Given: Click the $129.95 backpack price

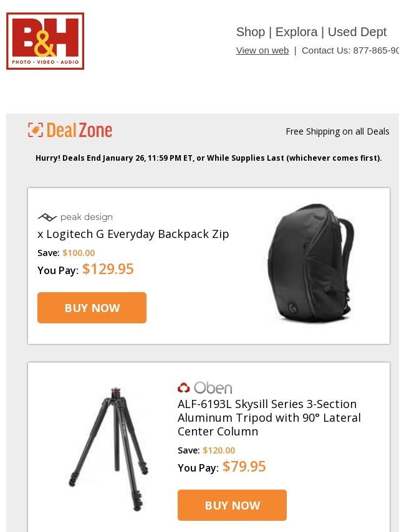Looking at the screenshot, I should [x=108, y=269].
